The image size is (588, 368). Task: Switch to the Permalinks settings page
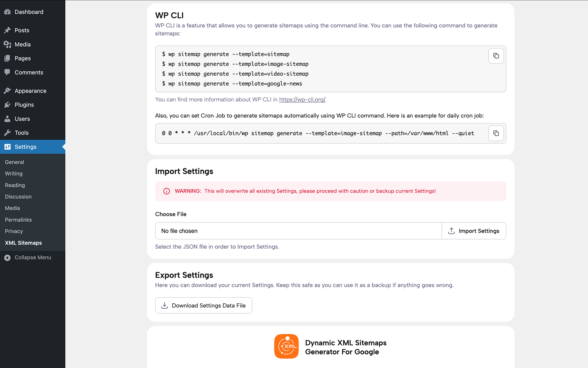tap(18, 220)
